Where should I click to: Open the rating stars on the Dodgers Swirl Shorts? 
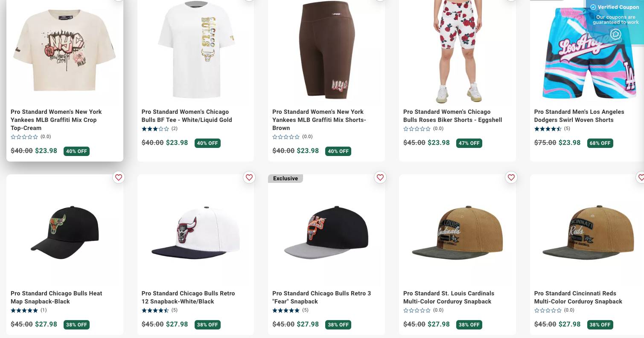pos(548,129)
